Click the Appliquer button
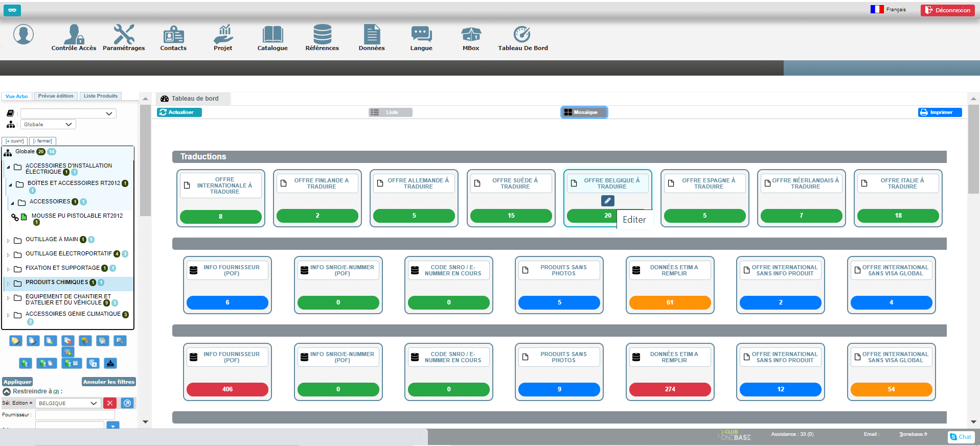Image resolution: width=980 pixels, height=446 pixels. tap(17, 382)
